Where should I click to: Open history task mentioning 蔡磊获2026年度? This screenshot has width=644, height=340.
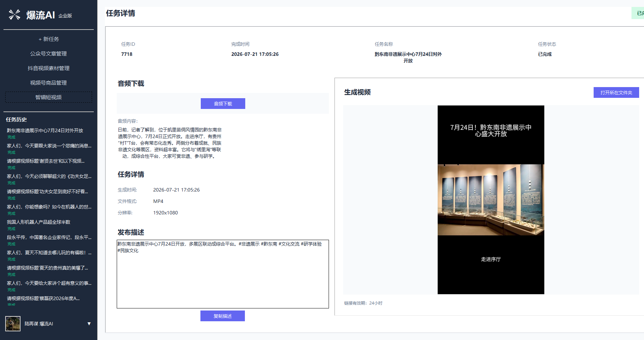point(43,298)
